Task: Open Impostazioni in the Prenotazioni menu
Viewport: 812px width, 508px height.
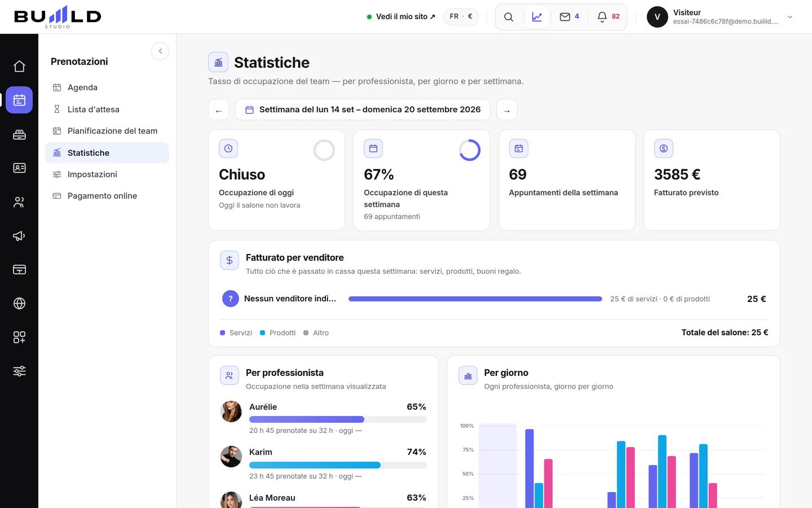Action: (x=107, y=174)
